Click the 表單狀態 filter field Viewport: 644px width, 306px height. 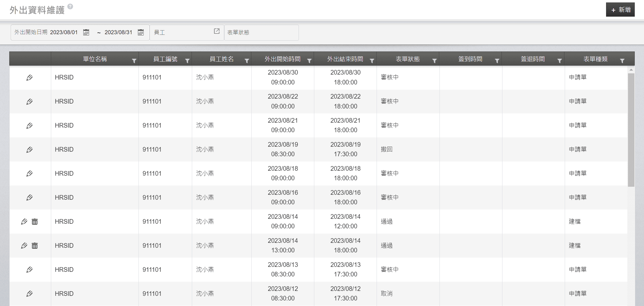(261, 33)
